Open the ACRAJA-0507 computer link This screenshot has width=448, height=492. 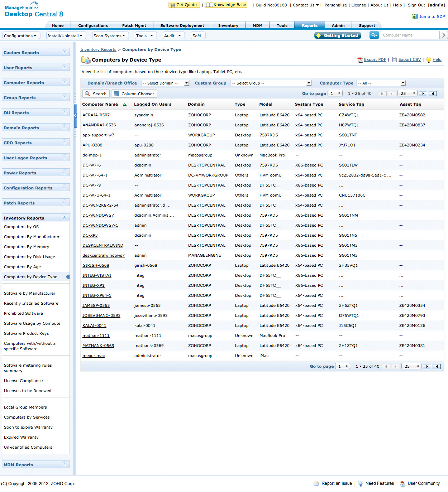(x=96, y=115)
